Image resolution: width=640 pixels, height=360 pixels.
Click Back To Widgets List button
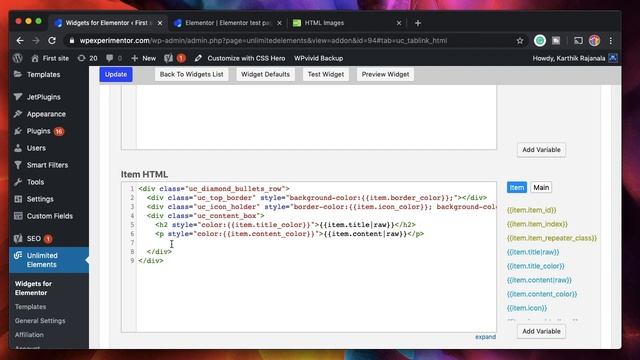click(191, 74)
